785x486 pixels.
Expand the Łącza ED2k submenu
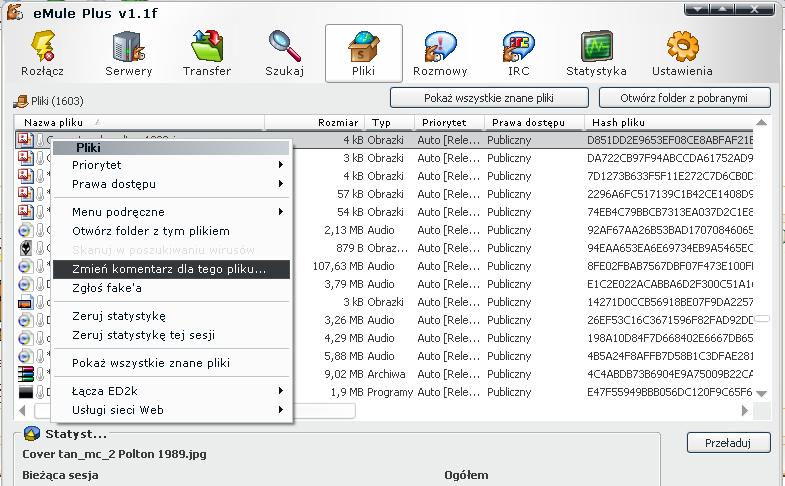coord(171,391)
